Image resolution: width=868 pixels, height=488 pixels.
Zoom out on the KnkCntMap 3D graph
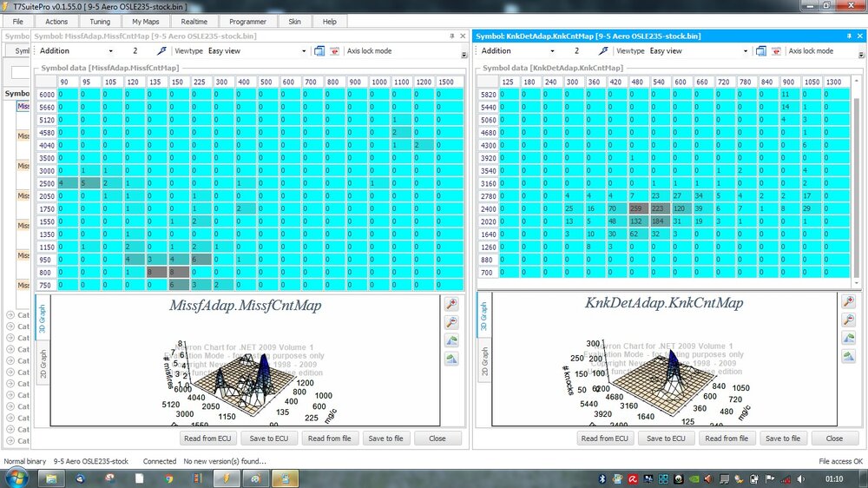coord(848,320)
